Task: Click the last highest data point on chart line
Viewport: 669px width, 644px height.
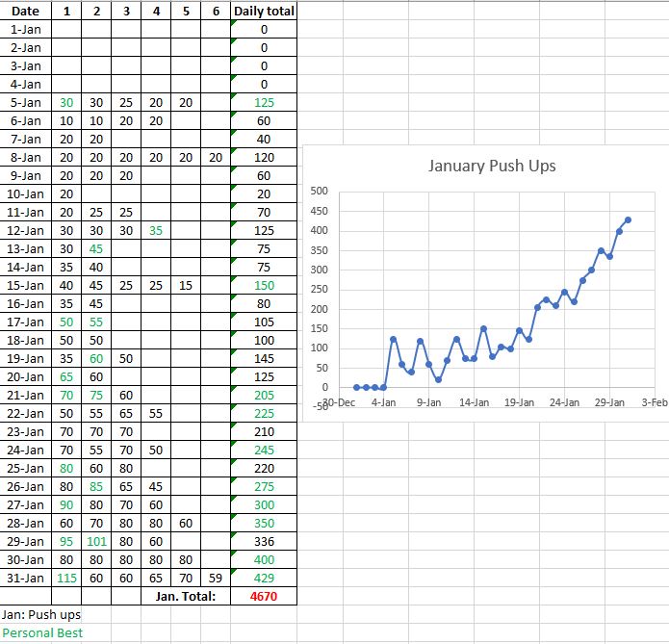Action: [628, 220]
